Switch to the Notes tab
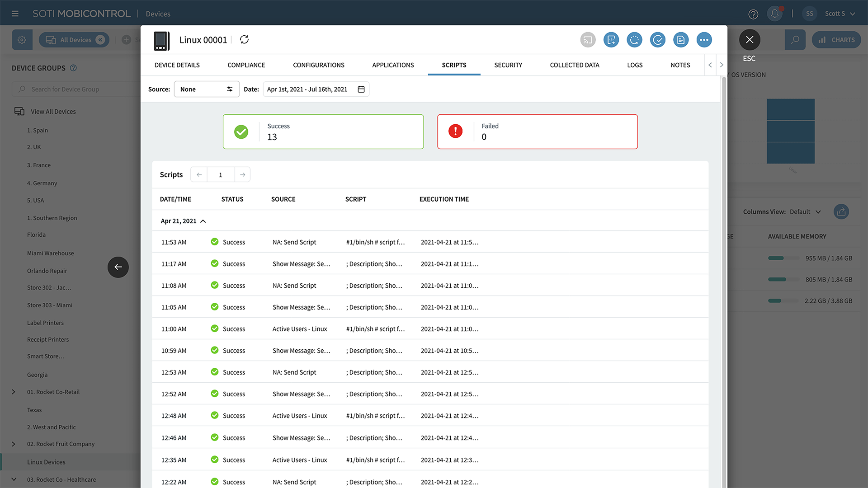Viewport: 868px width, 488px height. [x=680, y=65]
